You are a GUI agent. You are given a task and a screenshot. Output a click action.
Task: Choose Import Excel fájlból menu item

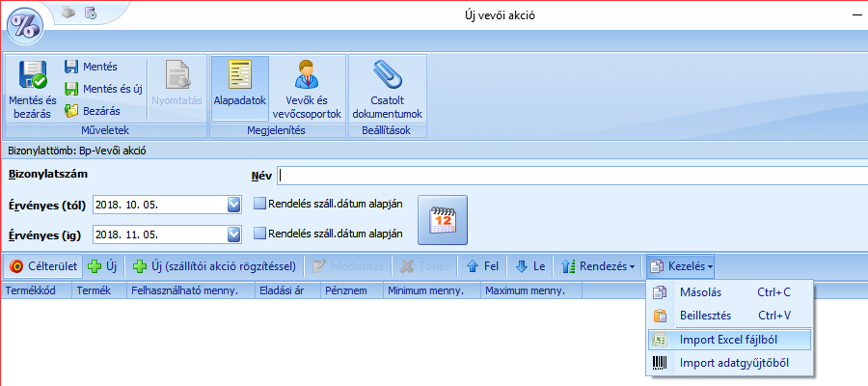pos(730,340)
